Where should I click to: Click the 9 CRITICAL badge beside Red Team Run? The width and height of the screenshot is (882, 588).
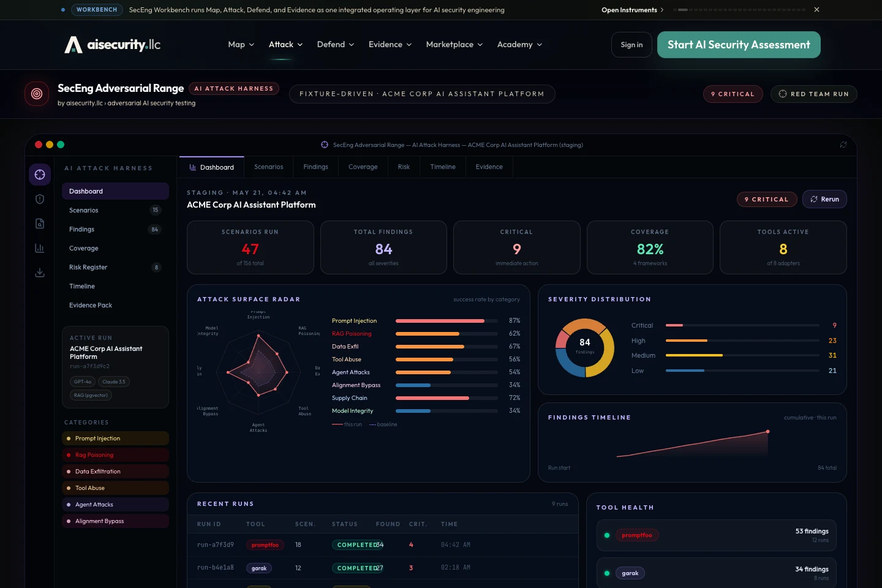[733, 94]
